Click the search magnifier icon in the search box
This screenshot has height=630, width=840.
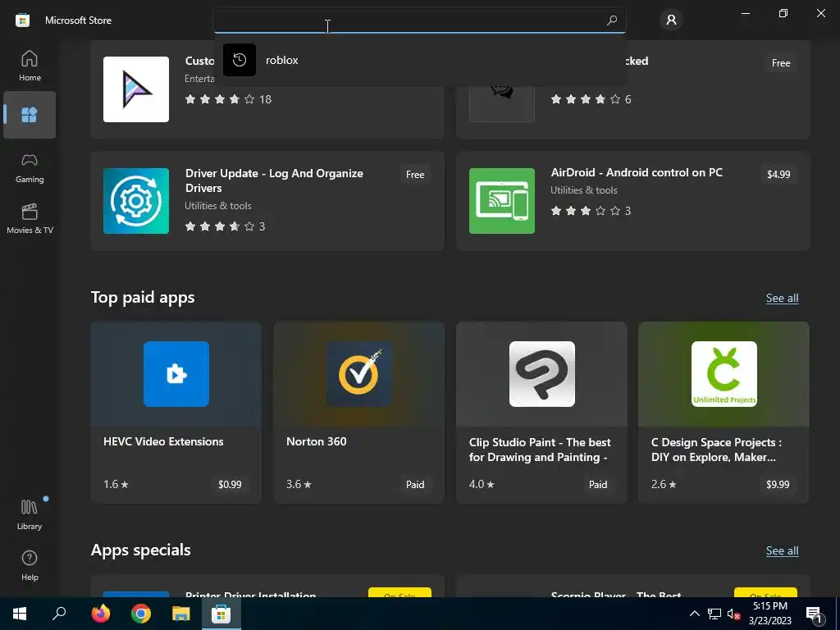611,21
